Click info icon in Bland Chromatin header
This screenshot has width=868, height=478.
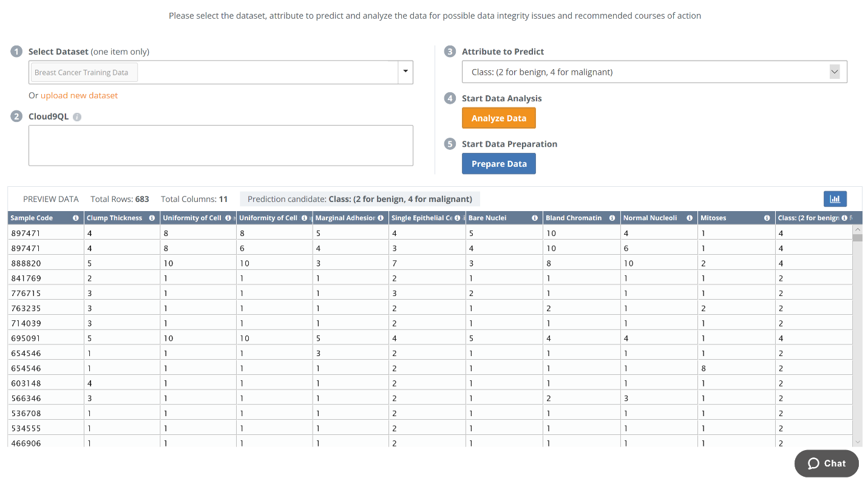[612, 218]
